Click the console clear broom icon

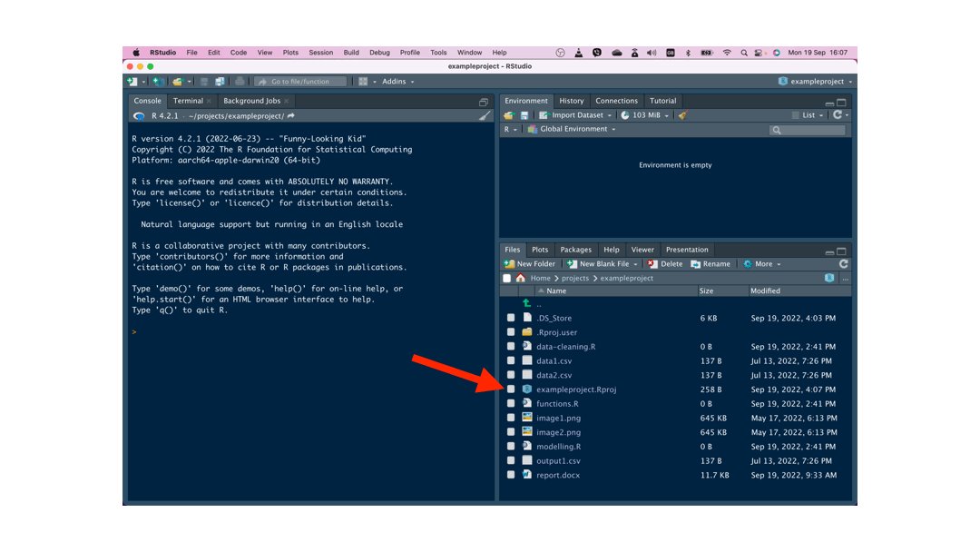[485, 115]
